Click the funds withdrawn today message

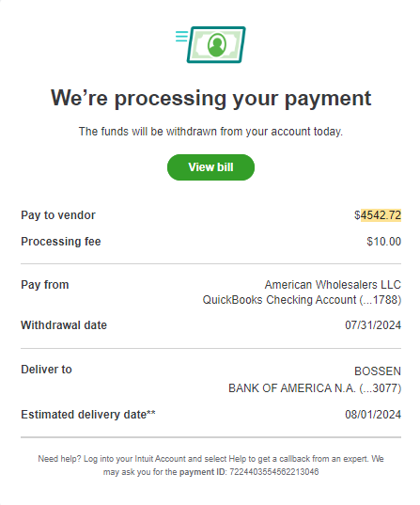(x=210, y=132)
